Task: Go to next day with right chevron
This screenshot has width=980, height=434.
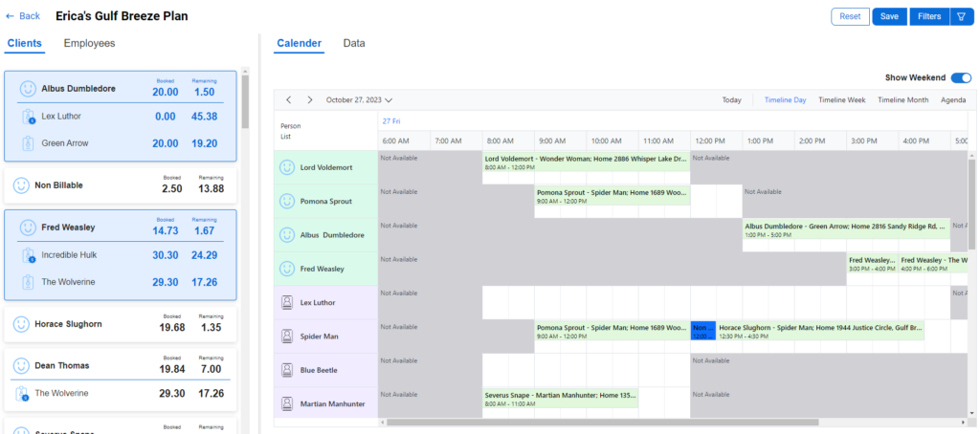Action: 309,100
